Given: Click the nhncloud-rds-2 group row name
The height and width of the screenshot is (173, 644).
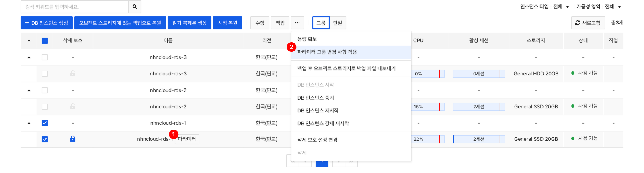Looking at the screenshot, I should click(168, 90).
